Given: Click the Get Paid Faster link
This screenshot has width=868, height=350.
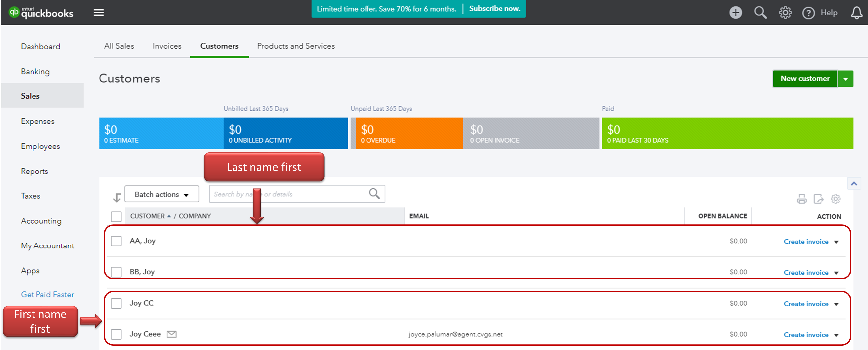Looking at the screenshot, I should click(x=47, y=294).
